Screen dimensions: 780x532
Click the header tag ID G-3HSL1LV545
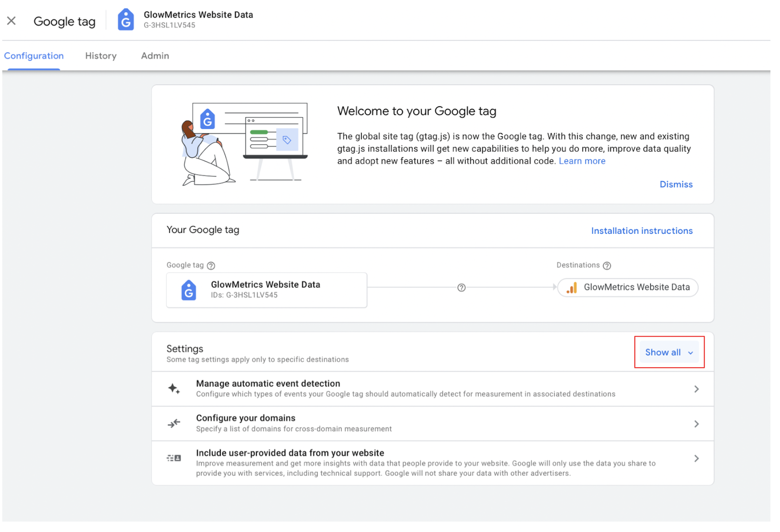(170, 25)
